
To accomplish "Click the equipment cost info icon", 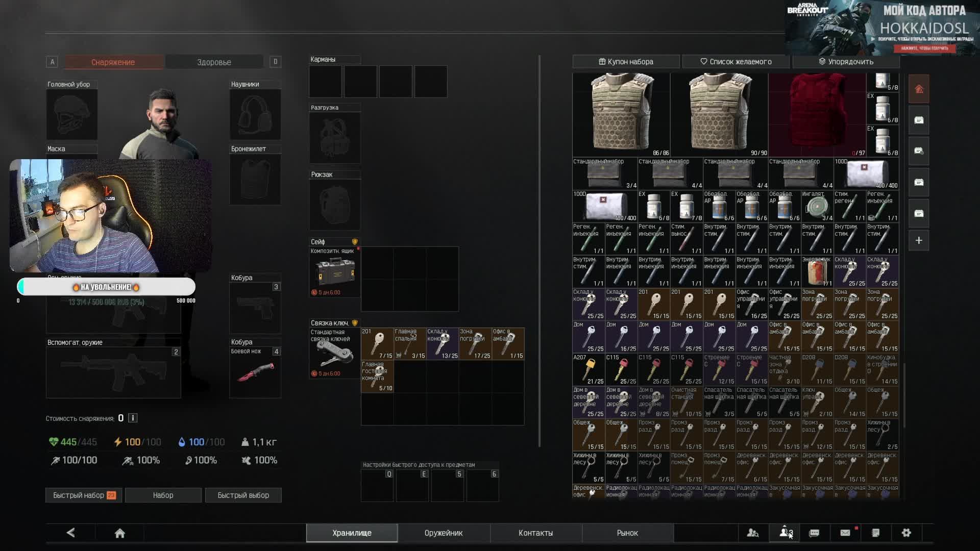I will (x=133, y=418).
